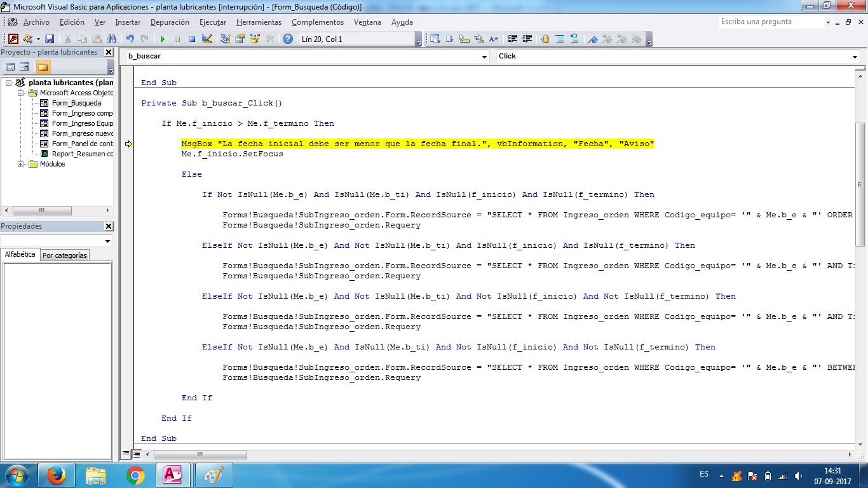The height and width of the screenshot is (488, 868).
Task: Click the List Constants icon
Action: pos(450,39)
